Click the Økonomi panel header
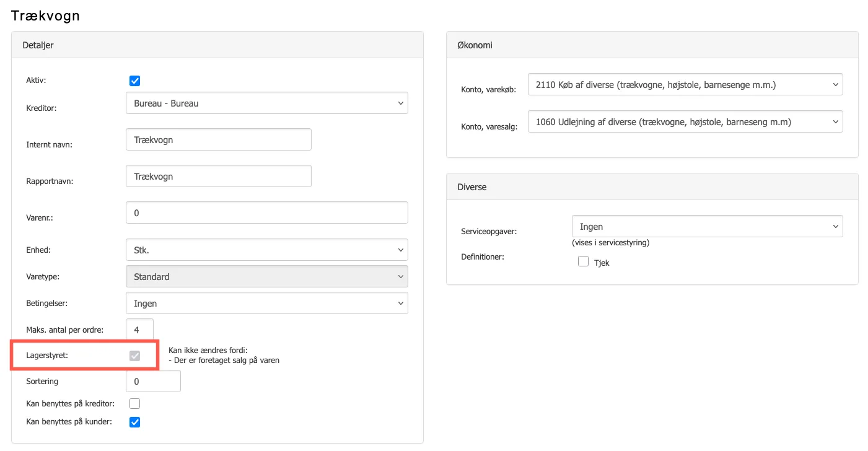Image resolution: width=868 pixels, height=451 pixels. tap(652, 45)
